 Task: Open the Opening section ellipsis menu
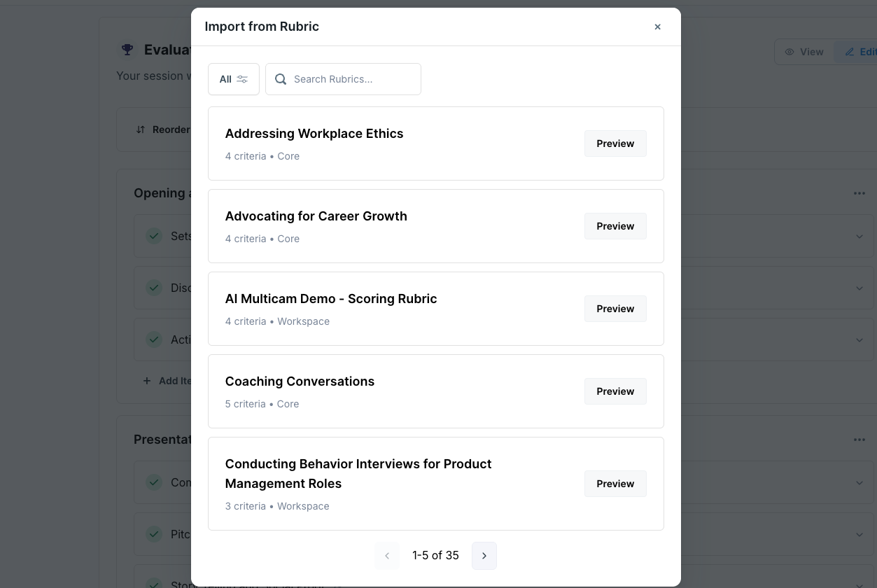coord(860,193)
